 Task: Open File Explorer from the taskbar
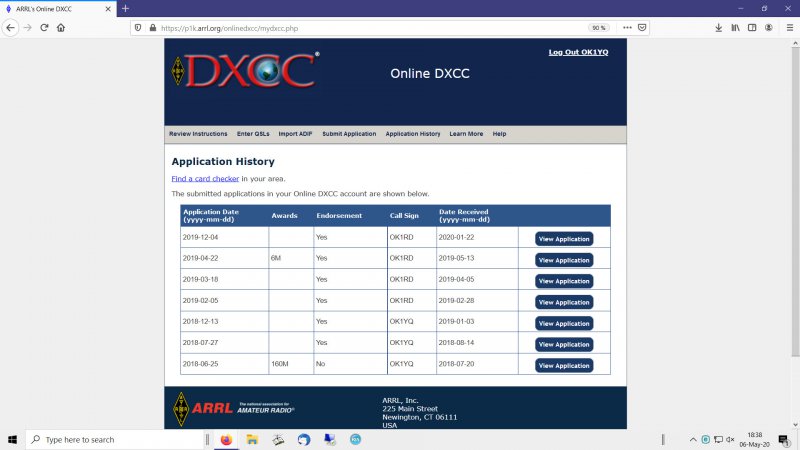pyautogui.click(x=252, y=439)
